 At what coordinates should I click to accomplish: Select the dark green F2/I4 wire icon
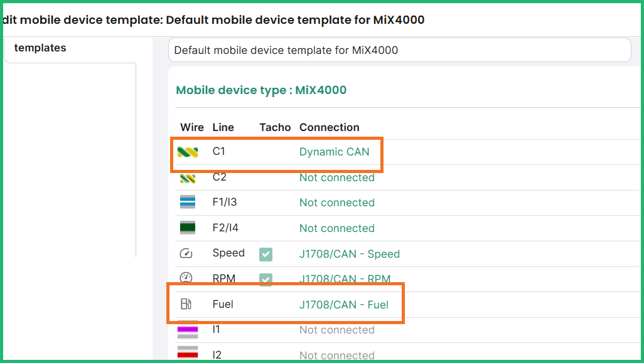click(x=188, y=228)
